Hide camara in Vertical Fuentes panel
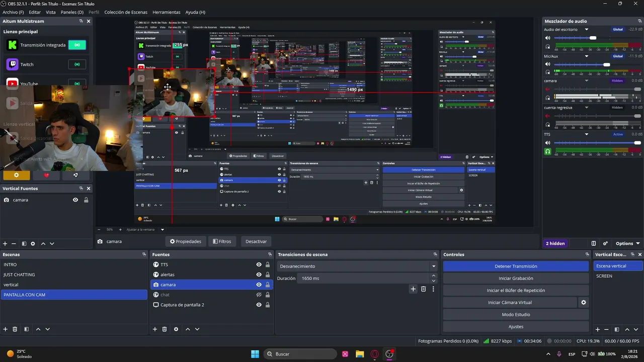The image size is (644, 362). tap(75, 200)
